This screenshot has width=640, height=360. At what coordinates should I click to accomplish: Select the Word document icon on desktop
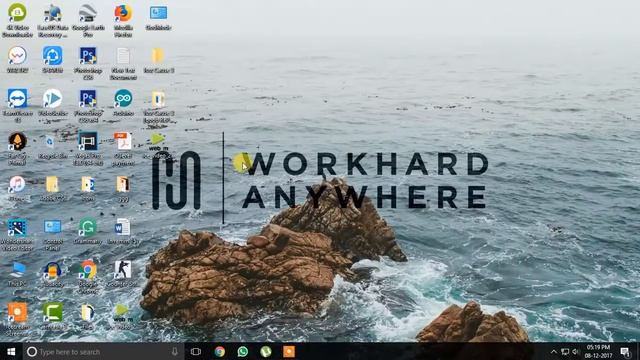click(123, 231)
